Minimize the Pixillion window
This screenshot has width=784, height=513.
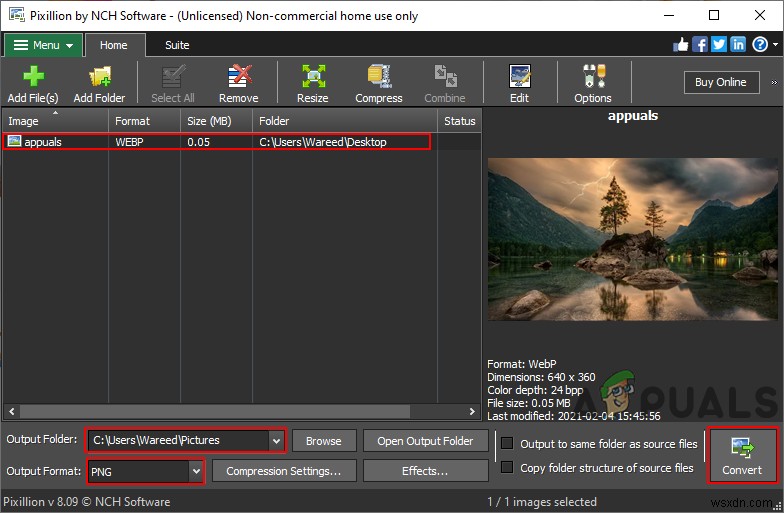tap(669, 15)
